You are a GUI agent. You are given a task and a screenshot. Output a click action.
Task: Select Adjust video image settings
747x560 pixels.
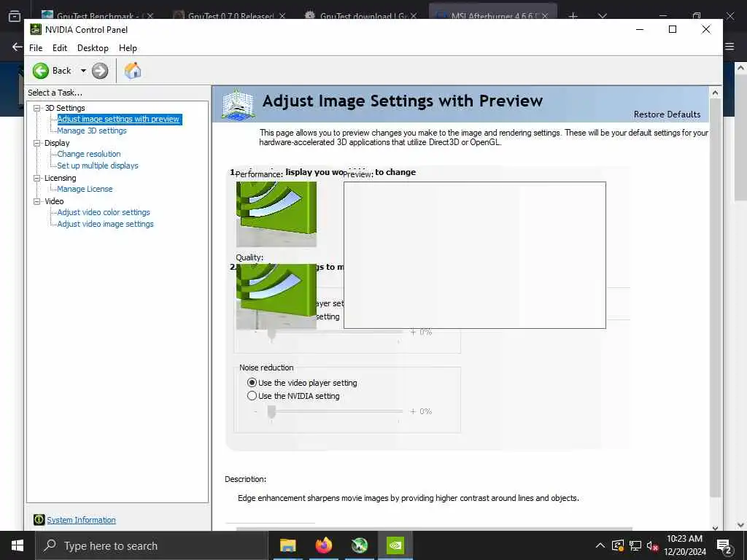click(105, 224)
